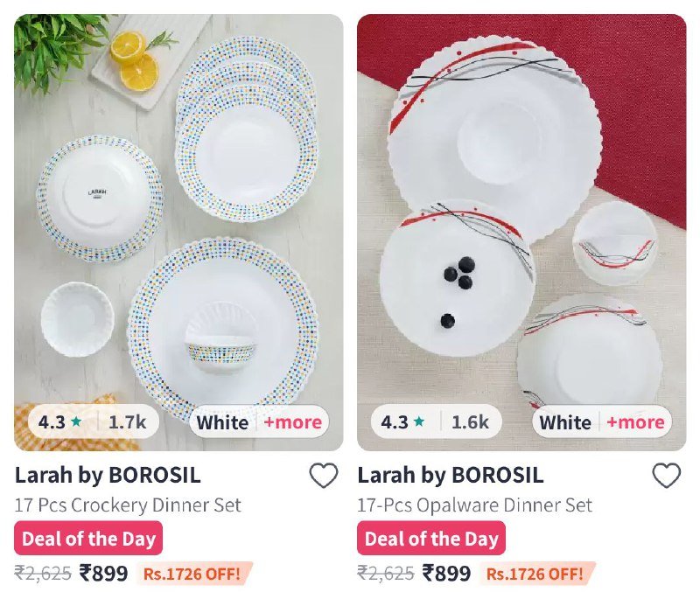This screenshot has height=592, width=700.
Task: Open 17-Pcs Opalware Dinner Set title
Action: click(x=474, y=505)
